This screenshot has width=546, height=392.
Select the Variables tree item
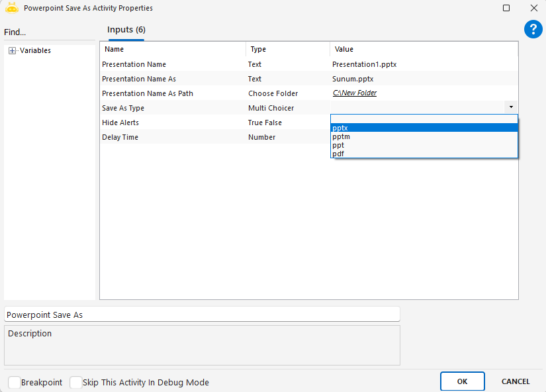click(x=35, y=51)
